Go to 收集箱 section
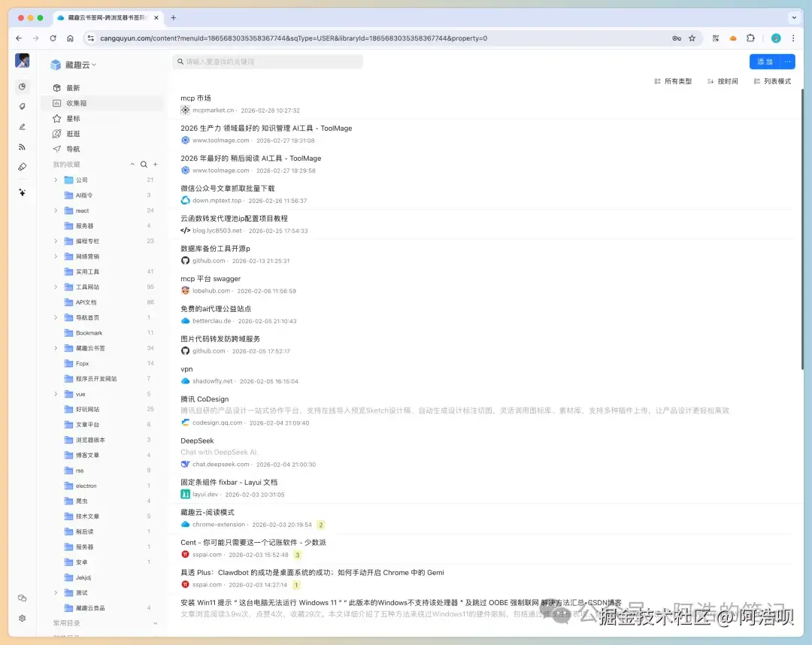812x645 pixels. [102, 103]
